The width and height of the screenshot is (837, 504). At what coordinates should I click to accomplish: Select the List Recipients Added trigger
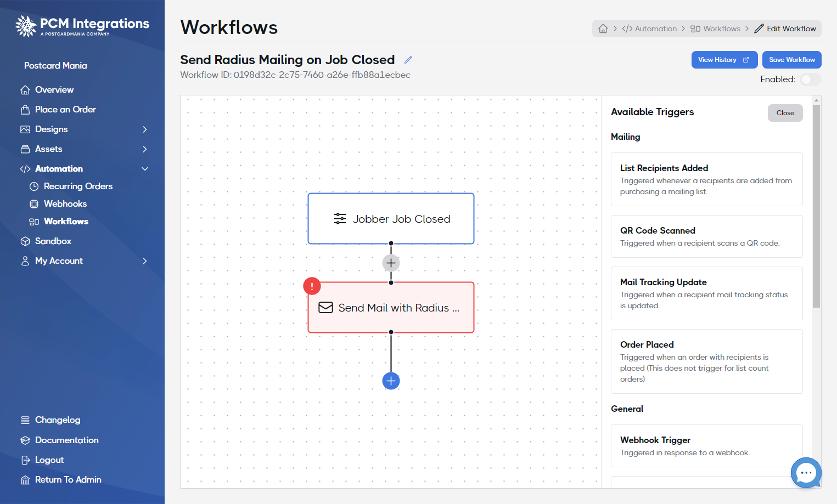click(706, 179)
